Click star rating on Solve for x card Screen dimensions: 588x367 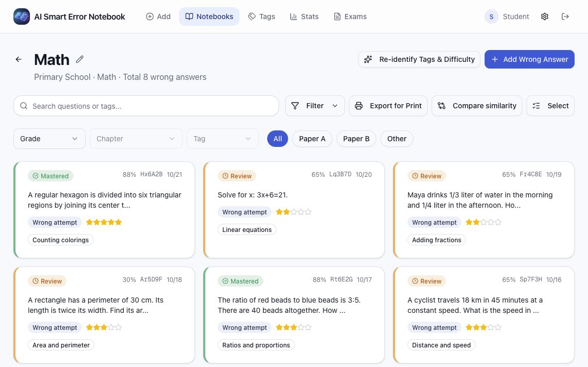(x=293, y=212)
